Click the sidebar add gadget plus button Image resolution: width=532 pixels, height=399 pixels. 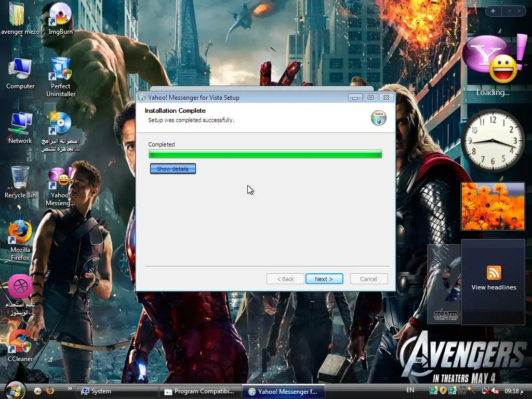493,11
